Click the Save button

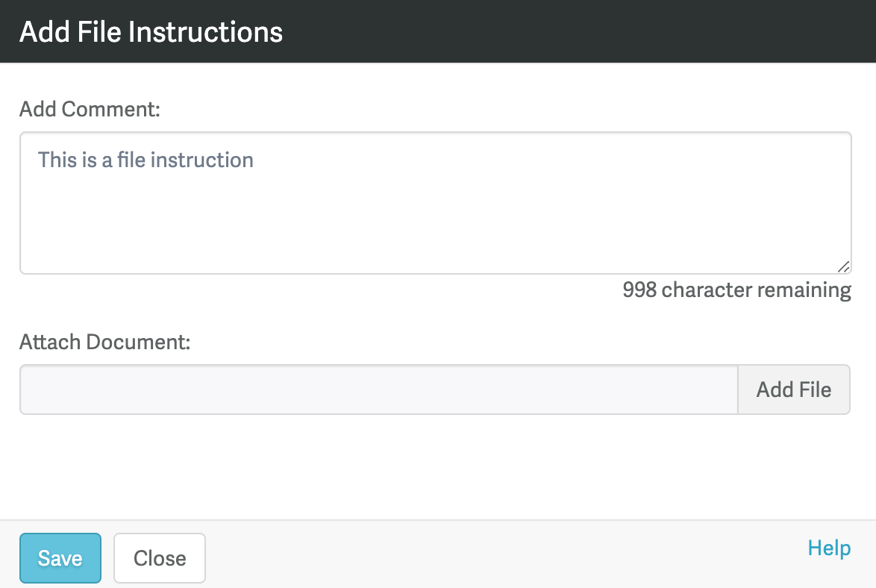point(60,558)
